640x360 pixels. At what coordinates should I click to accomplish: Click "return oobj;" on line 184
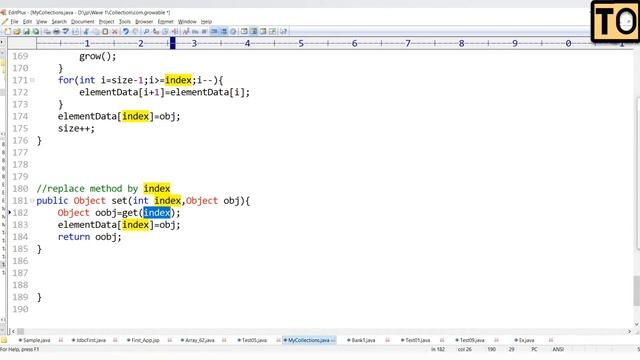(89, 237)
